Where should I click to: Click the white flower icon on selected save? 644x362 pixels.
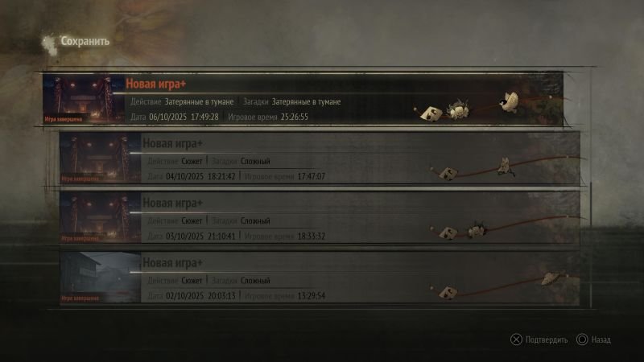pyautogui.click(x=457, y=109)
